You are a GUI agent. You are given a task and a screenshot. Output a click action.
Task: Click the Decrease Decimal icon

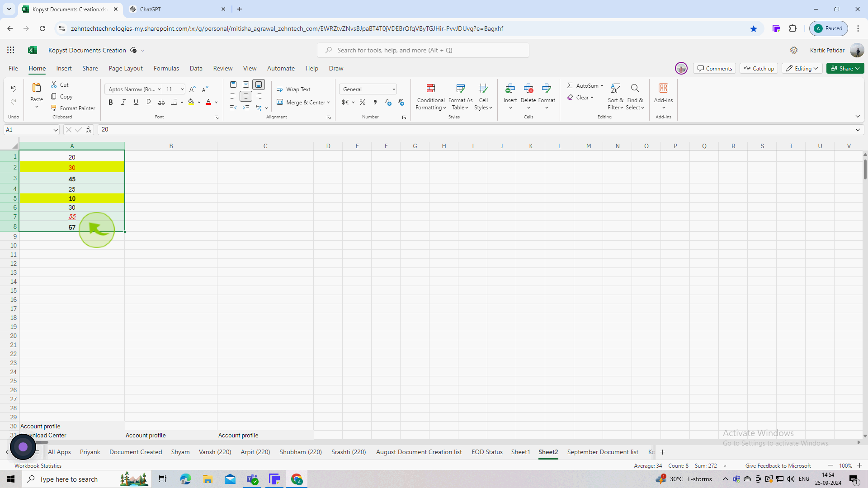pos(401,103)
